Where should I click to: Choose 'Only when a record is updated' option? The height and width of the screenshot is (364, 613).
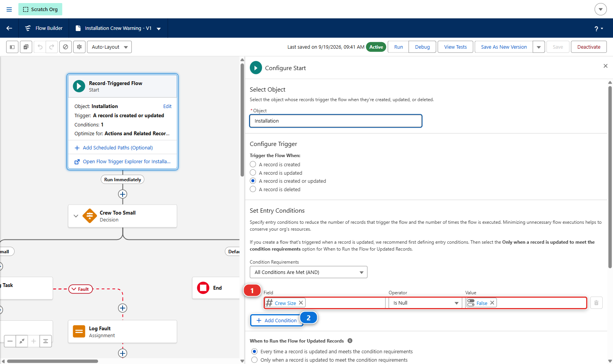pos(254,360)
